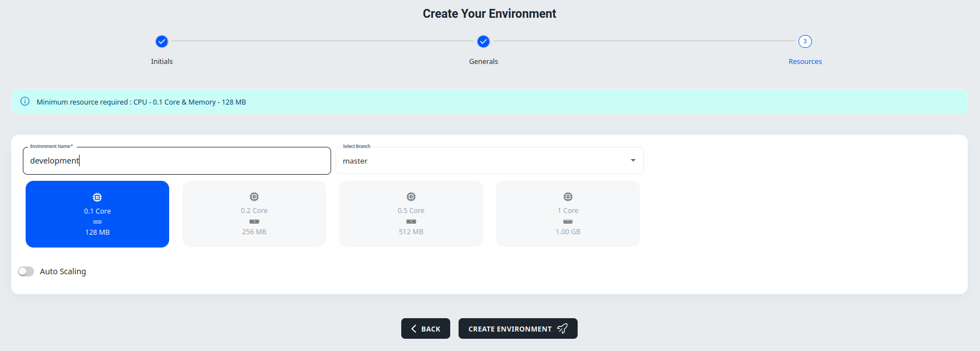
Task: Open the Select Branch dropdown showing master
Action: [x=490, y=161]
